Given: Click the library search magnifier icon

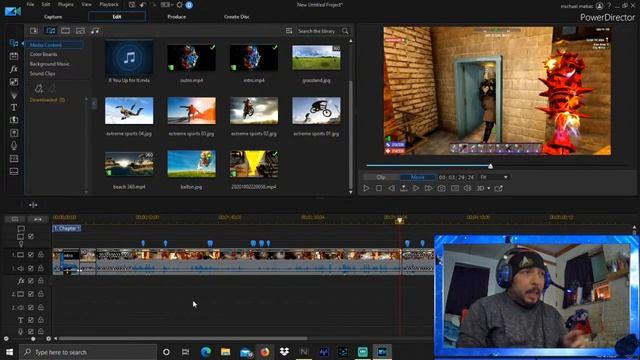Looking at the screenshot, I should tap(345, 31).
